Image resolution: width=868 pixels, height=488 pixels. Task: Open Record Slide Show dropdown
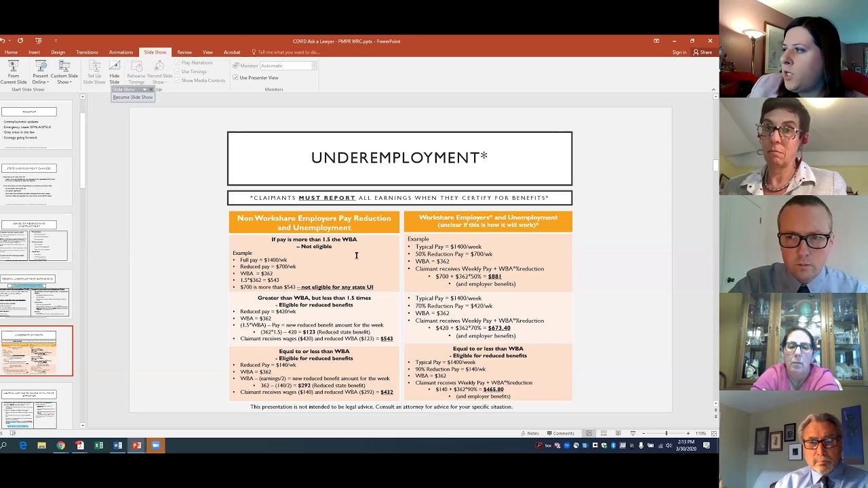click(159, 72)
